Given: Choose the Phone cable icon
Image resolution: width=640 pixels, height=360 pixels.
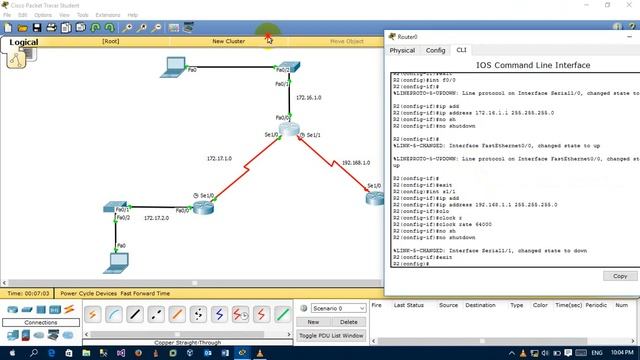Looking at the screenshot, I should click(198, 315).
